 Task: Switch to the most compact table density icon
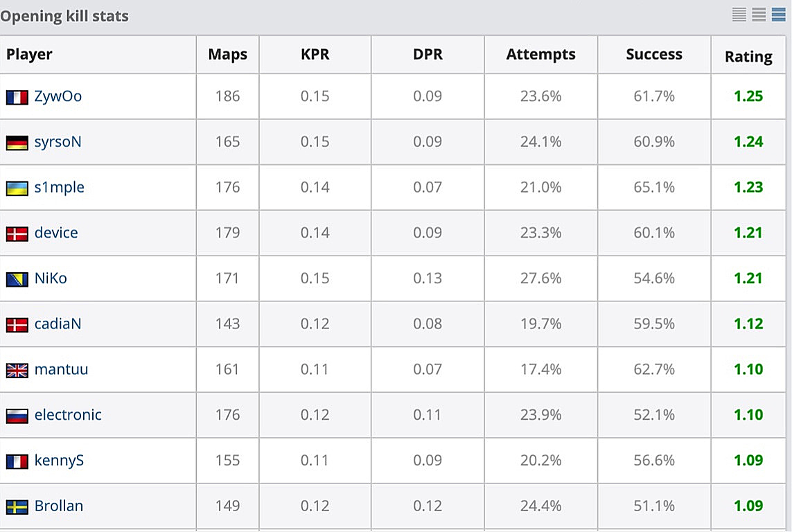pos(739,15)
